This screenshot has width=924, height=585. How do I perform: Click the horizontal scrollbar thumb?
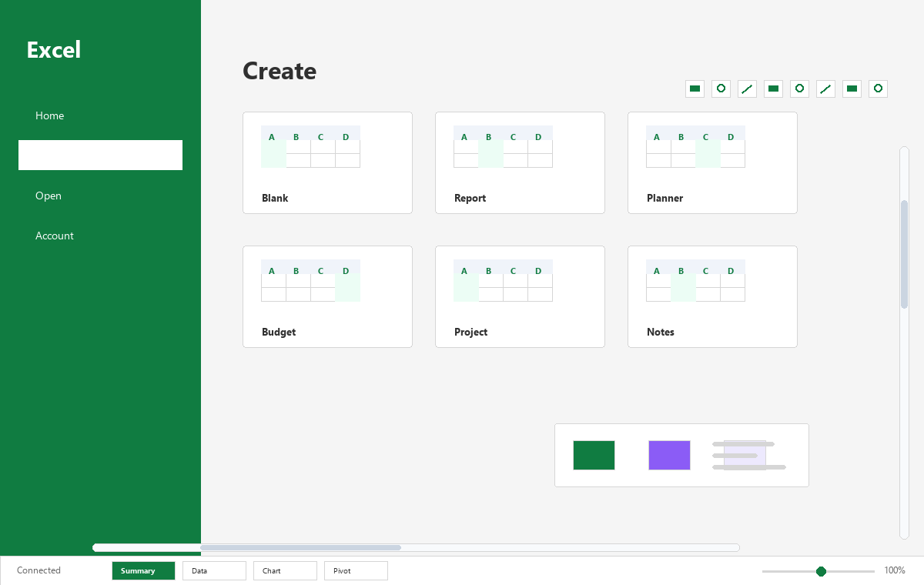click(300, 547)
